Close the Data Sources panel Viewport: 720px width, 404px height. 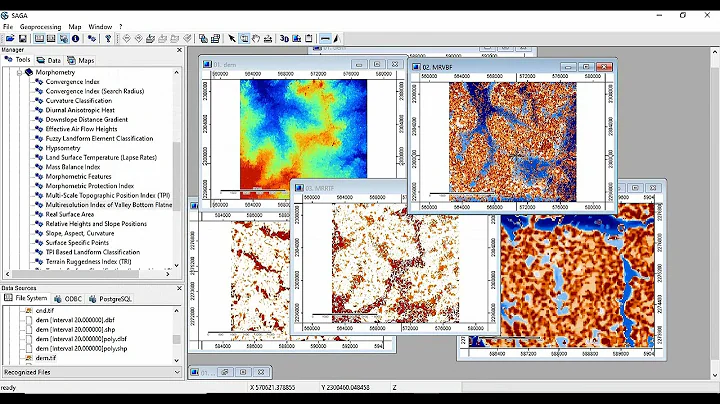tap(180, 288)
